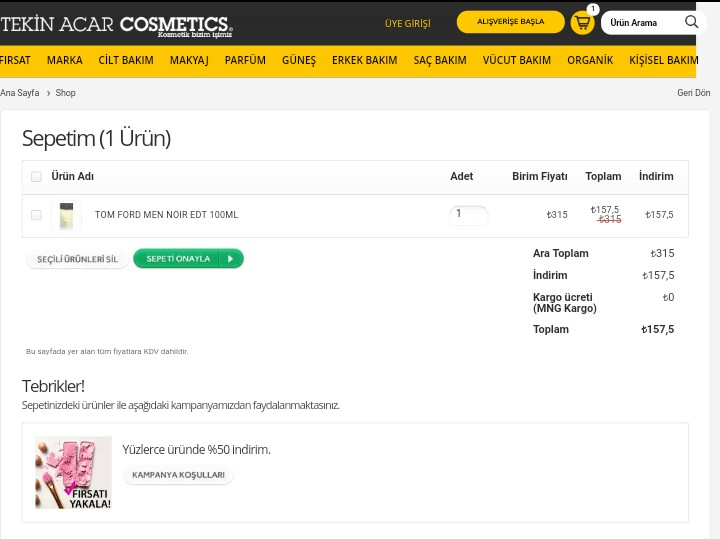Click the 'Sepetim (1 Ürün)' heading
The image size is (720, 539).
tap(96, 138)
